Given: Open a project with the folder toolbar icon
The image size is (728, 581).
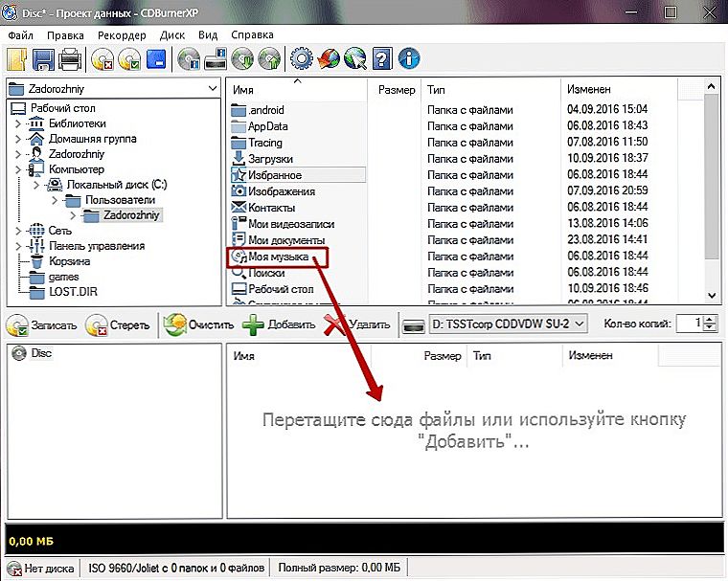Looking at the screenshot, I should [16, 59].
